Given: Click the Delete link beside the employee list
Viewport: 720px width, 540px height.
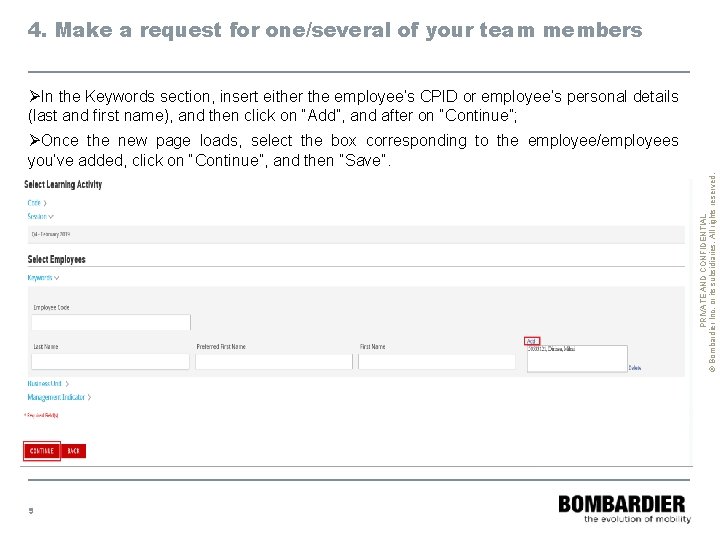Looking at the screenshot, I should (x=634, y=368).
